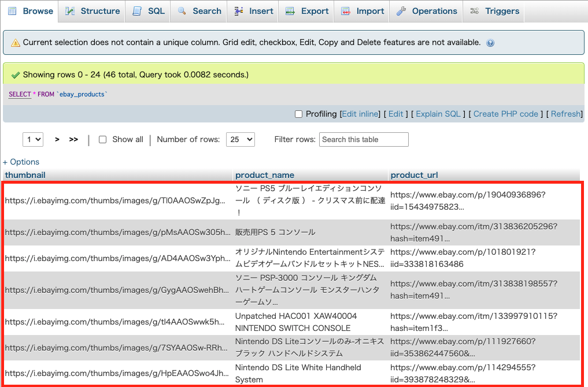
Task: Go to the next page of rows
Action: coord(57,139)
